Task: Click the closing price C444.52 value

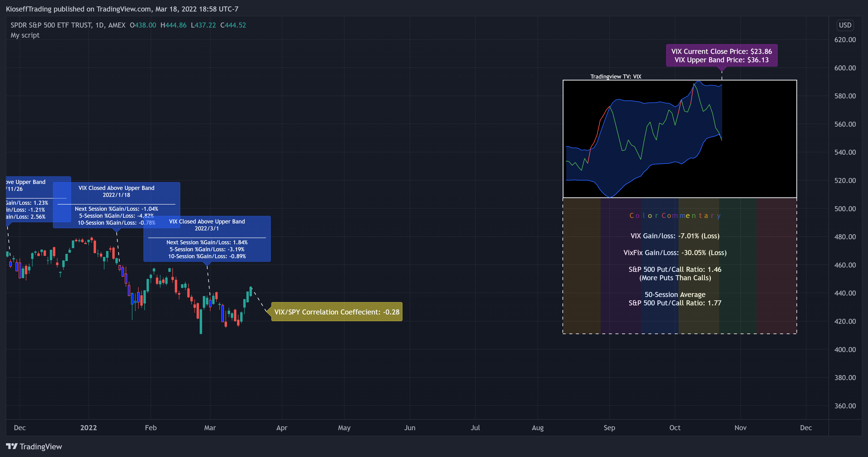Action: tap(233, 25)
